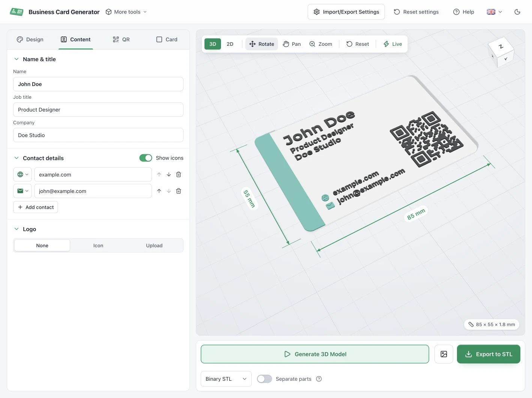The width and height of the screenshot is (532, 398).
Task: Enable Separate parts switch
Action: click(264, 379)
